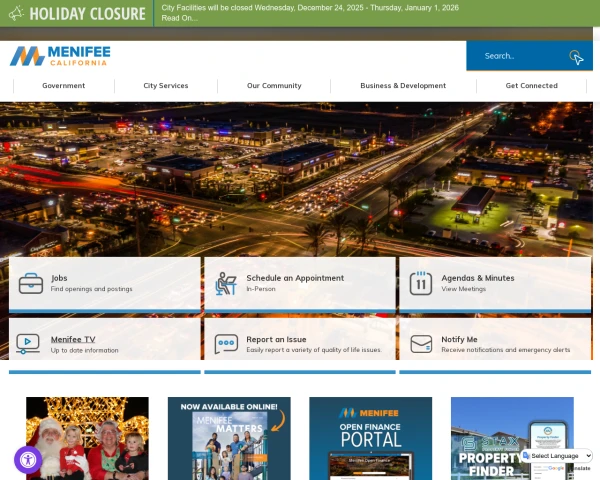600x480 pixels.
Task: Open the Government menu
Action: click(x=64, y=86)
